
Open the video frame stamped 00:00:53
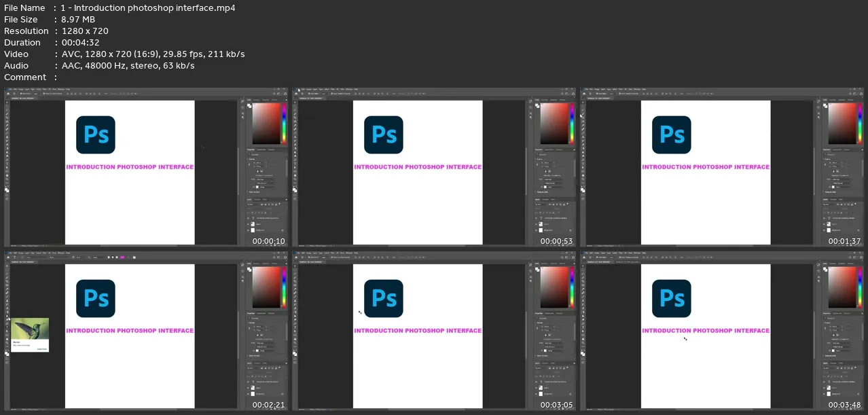[x=434, y=167]
